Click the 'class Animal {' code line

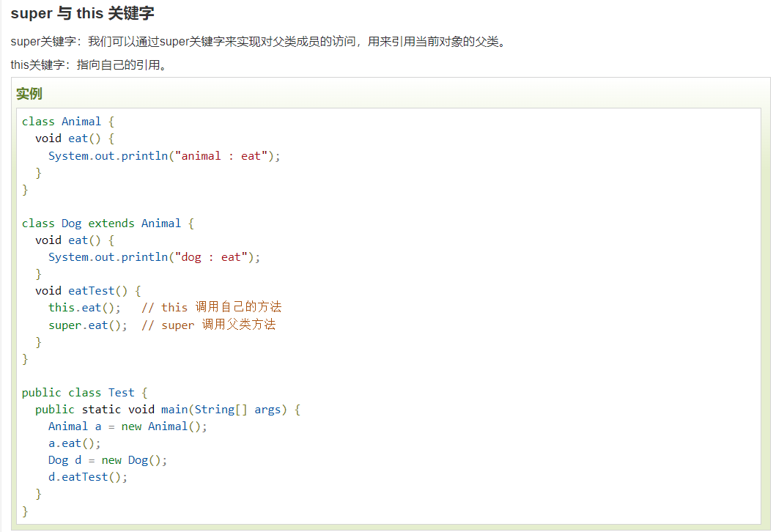click(68, 122)
